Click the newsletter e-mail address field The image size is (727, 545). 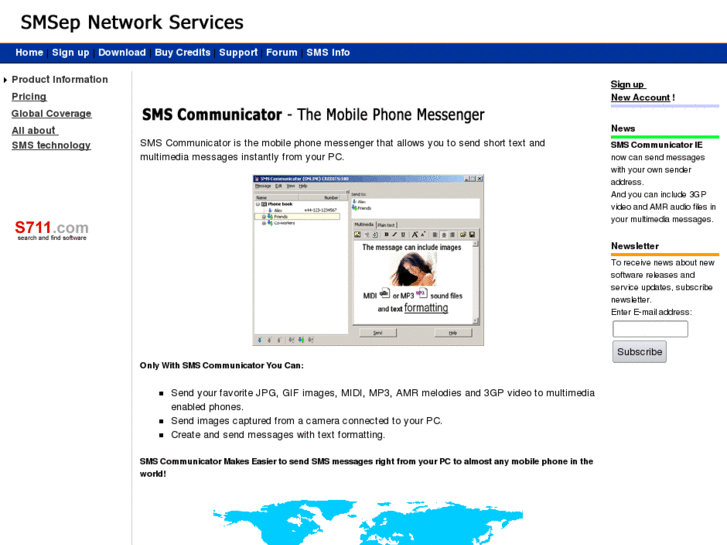point(650,329)
